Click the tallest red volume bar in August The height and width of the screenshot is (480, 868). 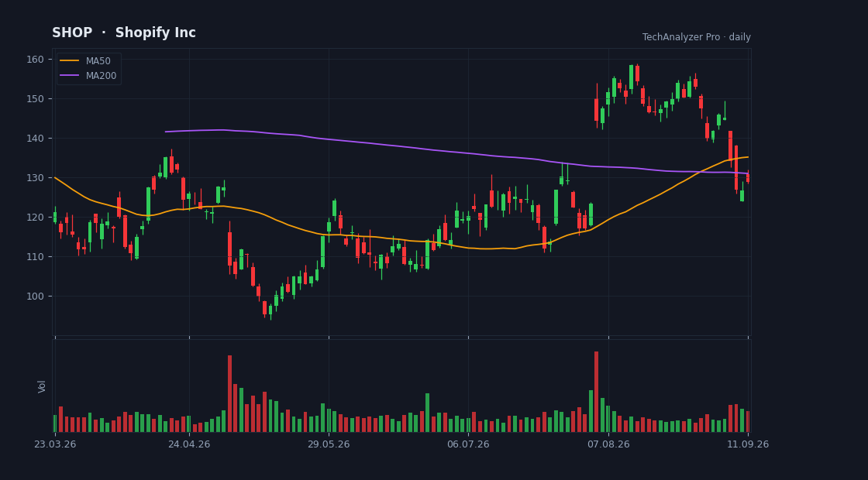596,392
